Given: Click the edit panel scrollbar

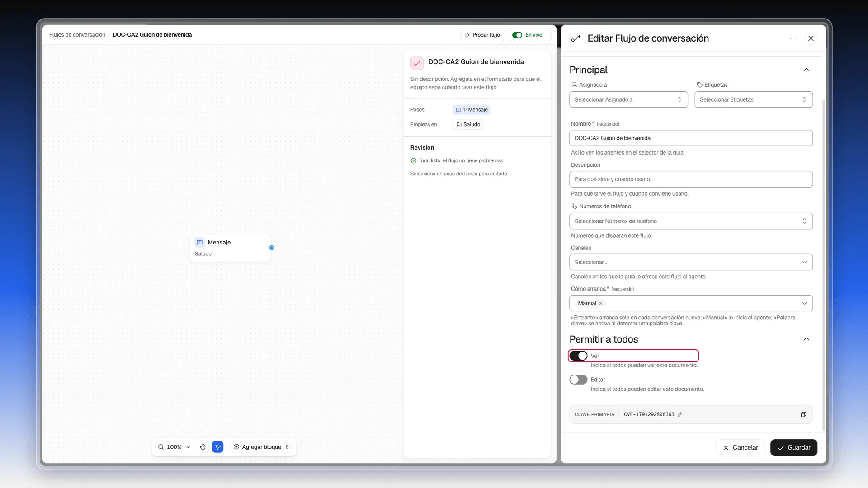Looking at the screenshot, I should [x=823, y=264].
